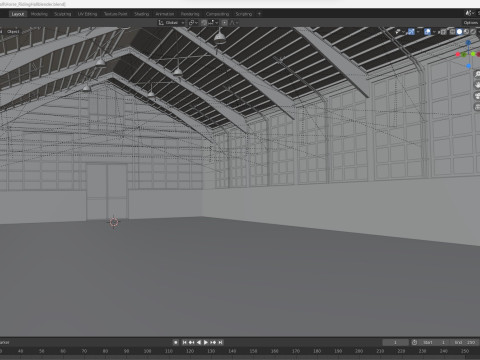
Task: Play the animation forward
Action: (x=206, y=342)
